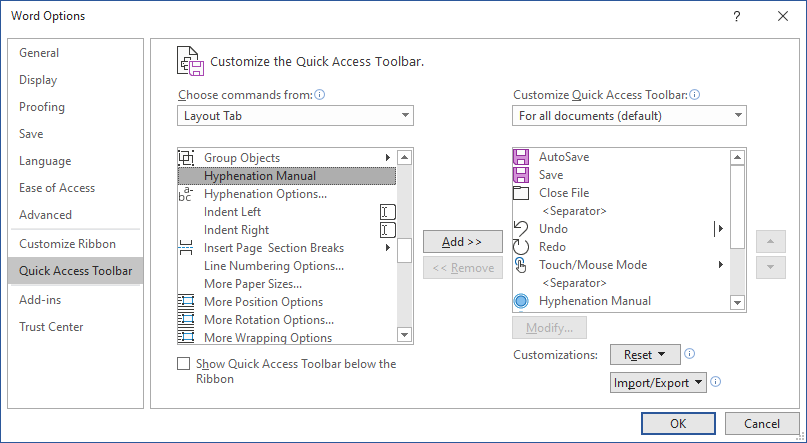Click the More Position Options icon

(185, 302)
